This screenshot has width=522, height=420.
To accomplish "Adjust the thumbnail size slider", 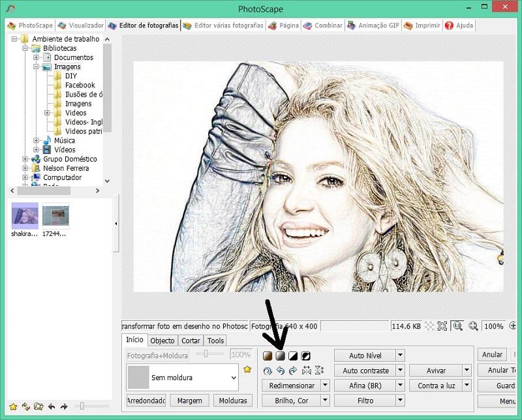I will tap(82, 406).
